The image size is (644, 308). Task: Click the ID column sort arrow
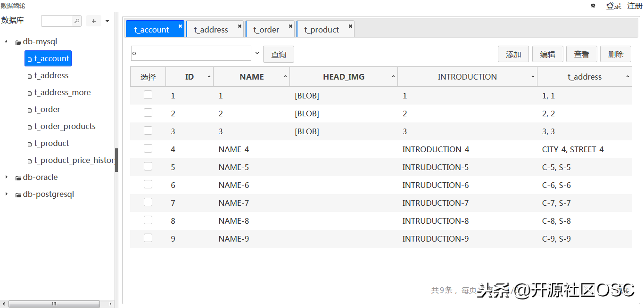coord(209,77)
